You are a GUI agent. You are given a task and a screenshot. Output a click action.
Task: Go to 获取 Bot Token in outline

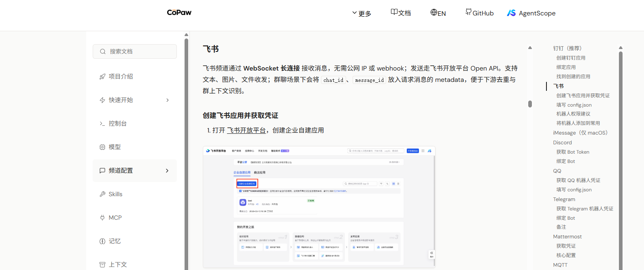[x=573, y=152]
